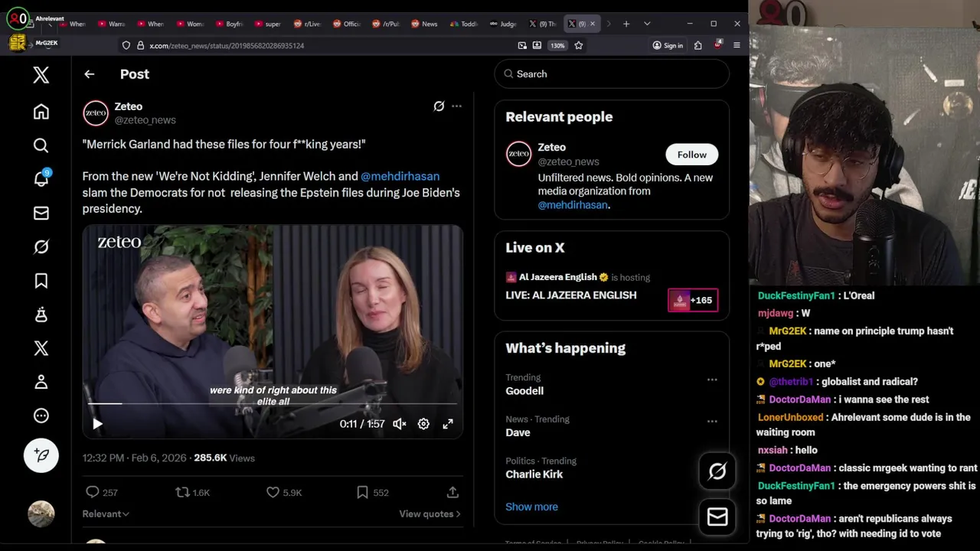Open Zeteo's profile avatar on the post

(x=96, y=112)
